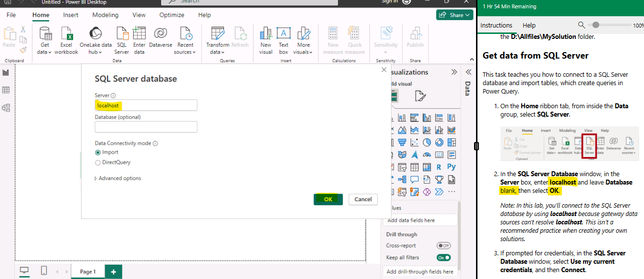Switch to Model view in left sidebar
The width and height of the screenshot is (644, 279).
point(6,108)
